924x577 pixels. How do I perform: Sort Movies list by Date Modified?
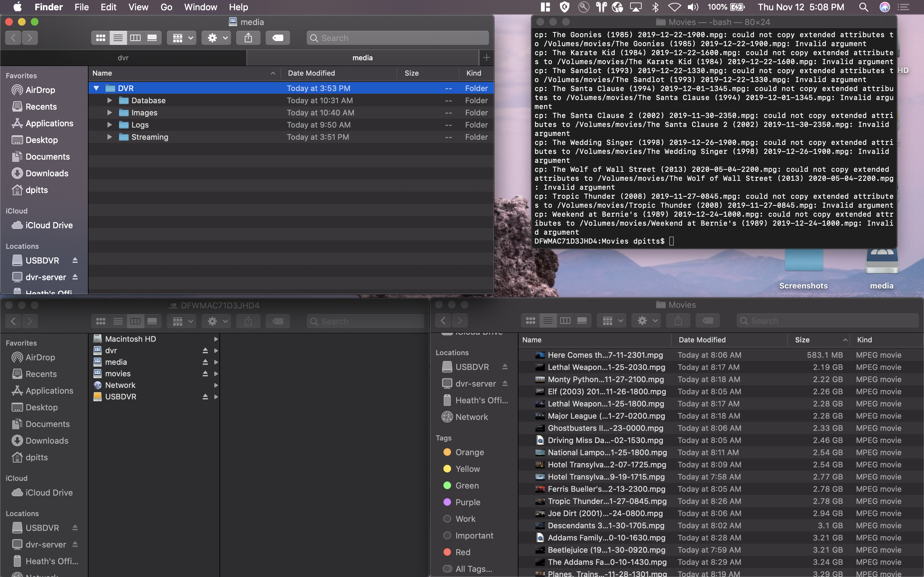pos(702,340)
